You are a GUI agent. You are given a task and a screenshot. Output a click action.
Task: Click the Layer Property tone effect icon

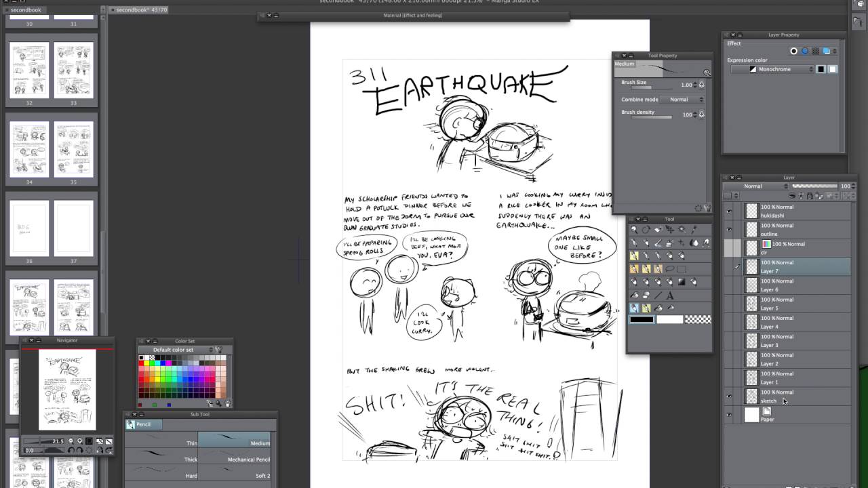point(816,51)
